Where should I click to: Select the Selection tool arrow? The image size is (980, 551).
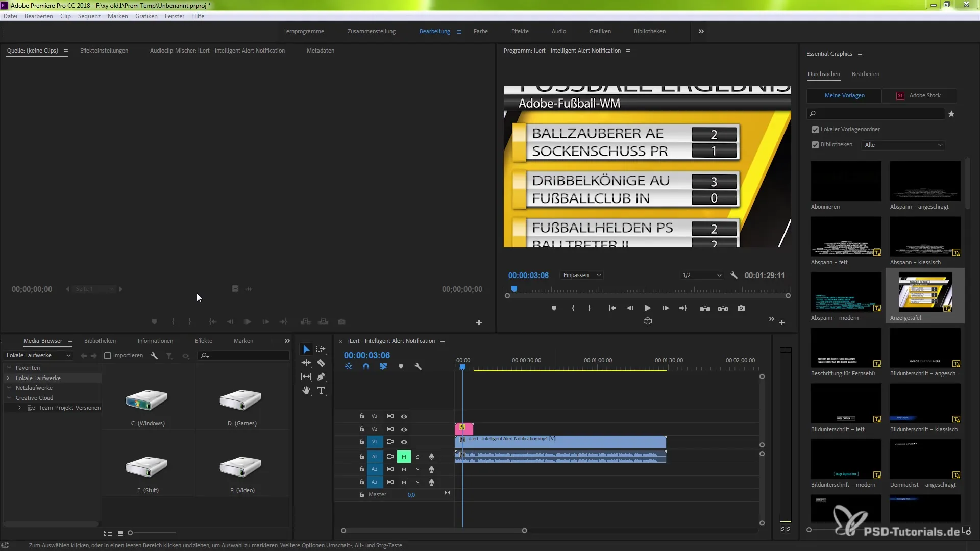tap(306, 349)
